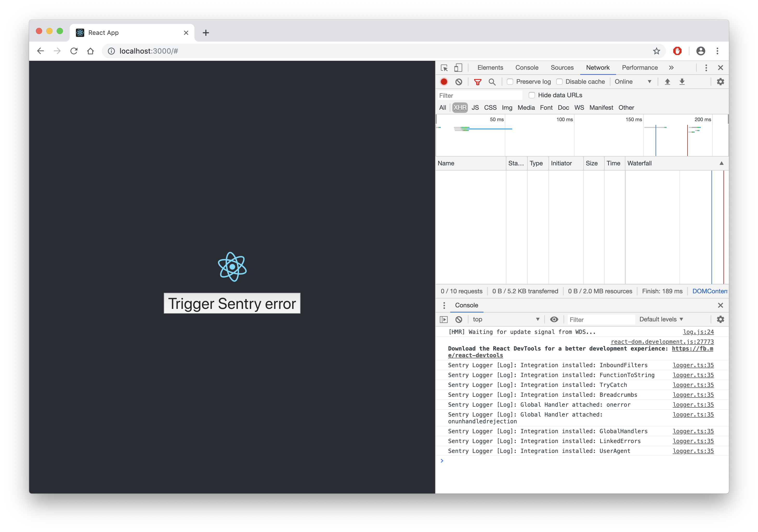Show console sidebar icon
Image resolution: width=758 pixels, height=532 pixels.
(444, 319)
